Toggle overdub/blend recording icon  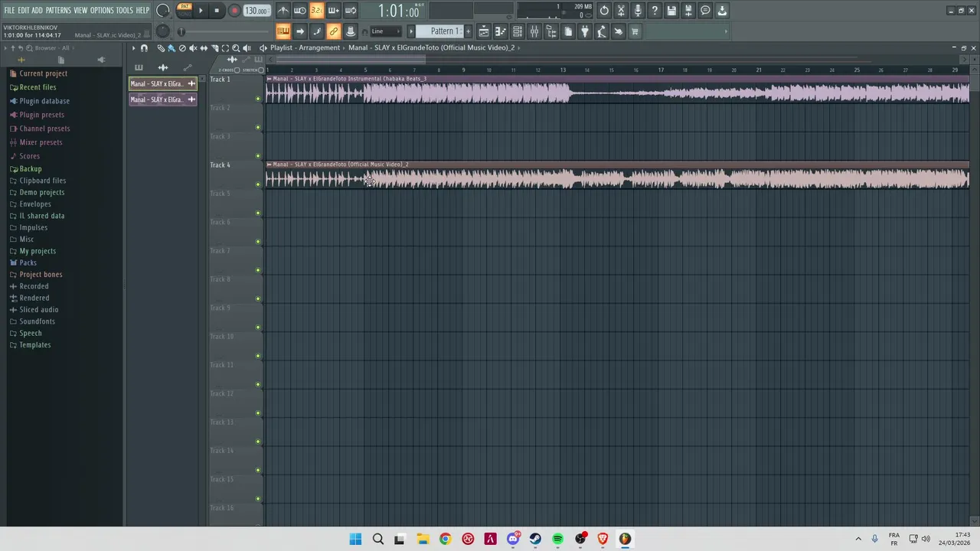point(334,11)
